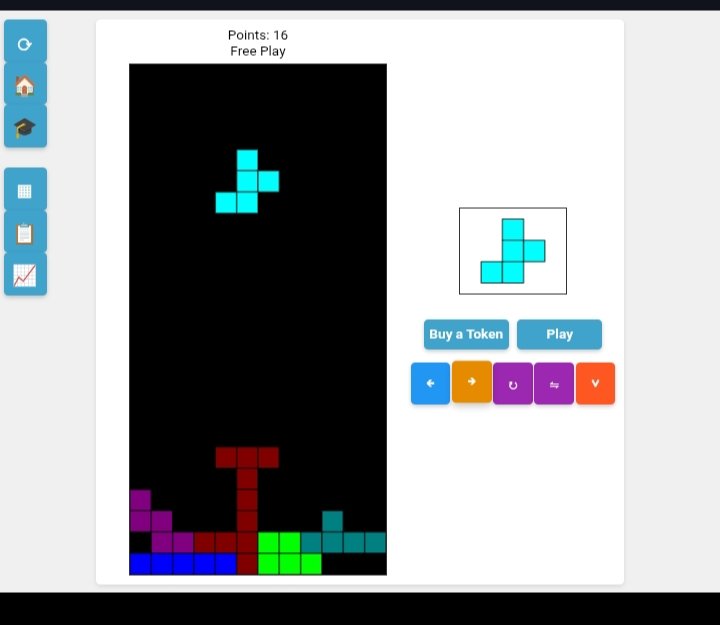720x625 pixels.
Task: Move piece left with blue arrow button
Action: click(430, 383)
